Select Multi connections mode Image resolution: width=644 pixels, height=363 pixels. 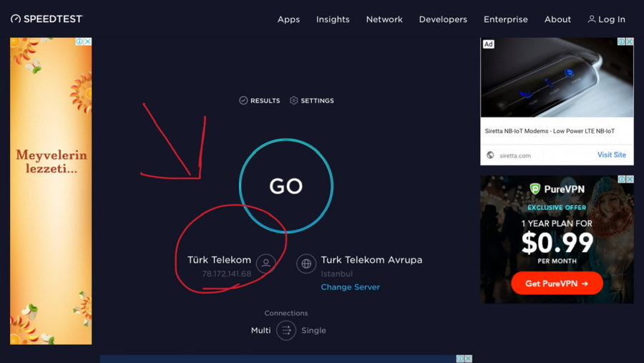coord(260,330)
